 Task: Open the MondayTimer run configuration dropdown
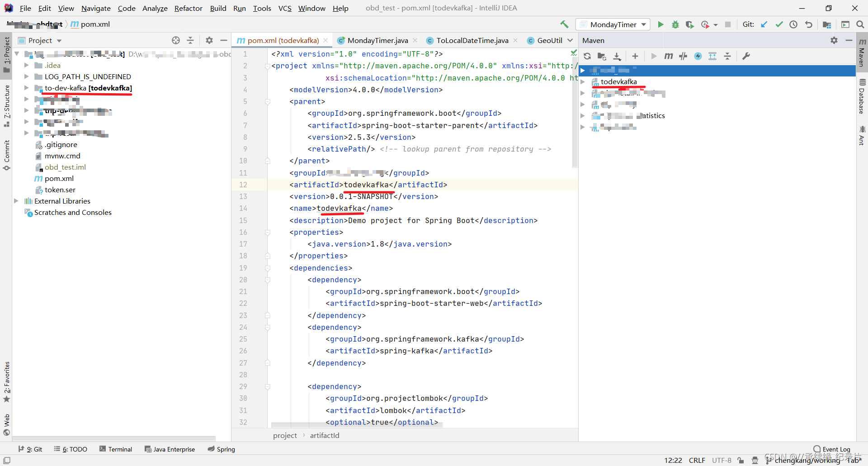click(613, 24)
